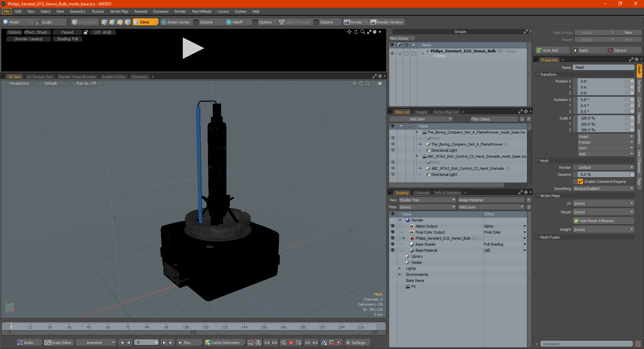Screen dimensions: 644x349
Task: Click Auto Add button
Action: coord(553,50)
